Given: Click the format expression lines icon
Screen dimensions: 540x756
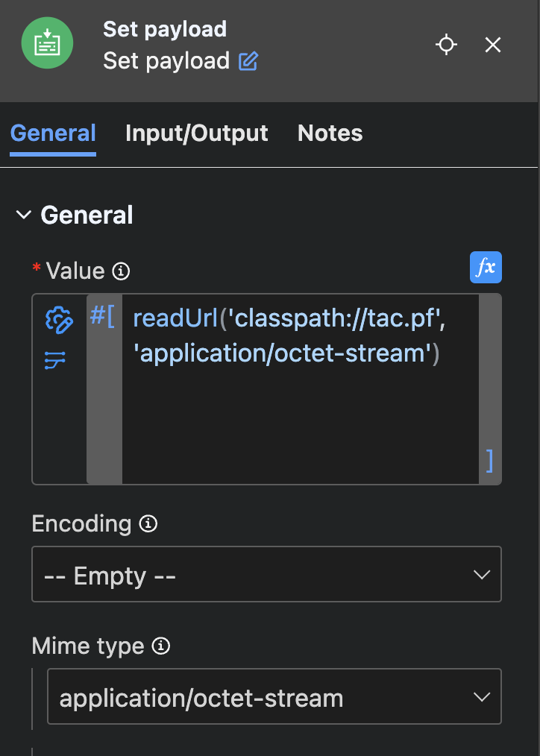Looking at the screenshot, I should click(x=55, y=362).
